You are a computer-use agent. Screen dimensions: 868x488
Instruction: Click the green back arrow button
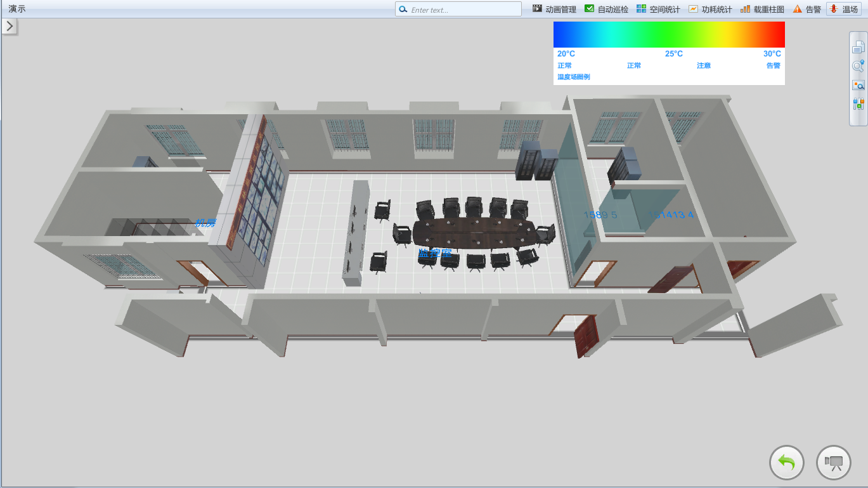786,463
